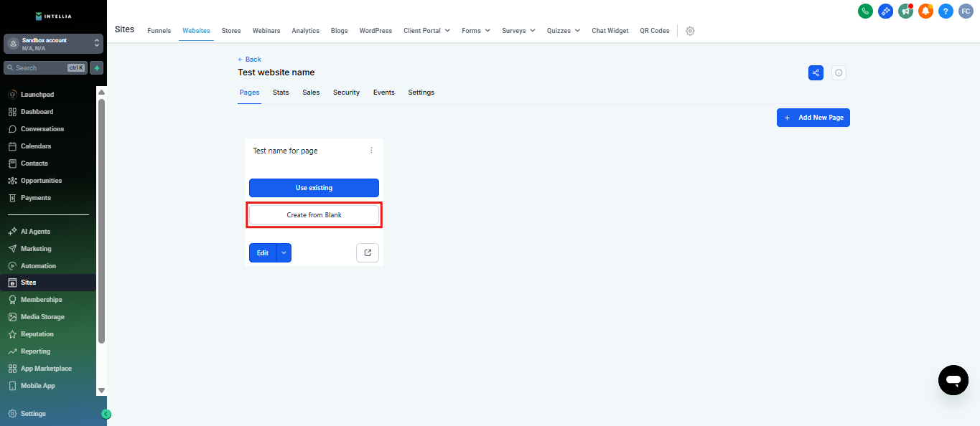Go to the Funnels tab
This screenshot has height=426, width=980.
[x=159, y=31]
